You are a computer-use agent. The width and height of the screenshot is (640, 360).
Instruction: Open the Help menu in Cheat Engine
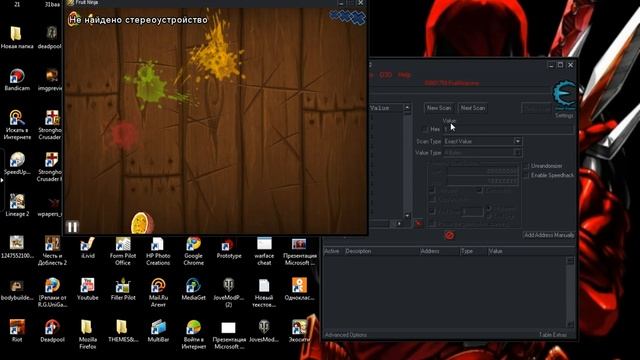pos(404,75)
